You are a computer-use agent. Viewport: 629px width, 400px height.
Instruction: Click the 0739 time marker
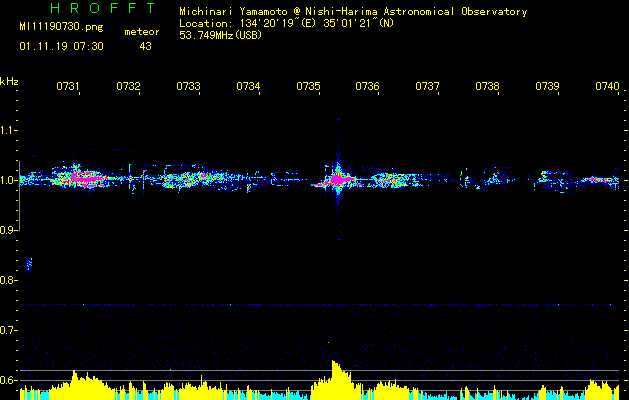[547, 86]
